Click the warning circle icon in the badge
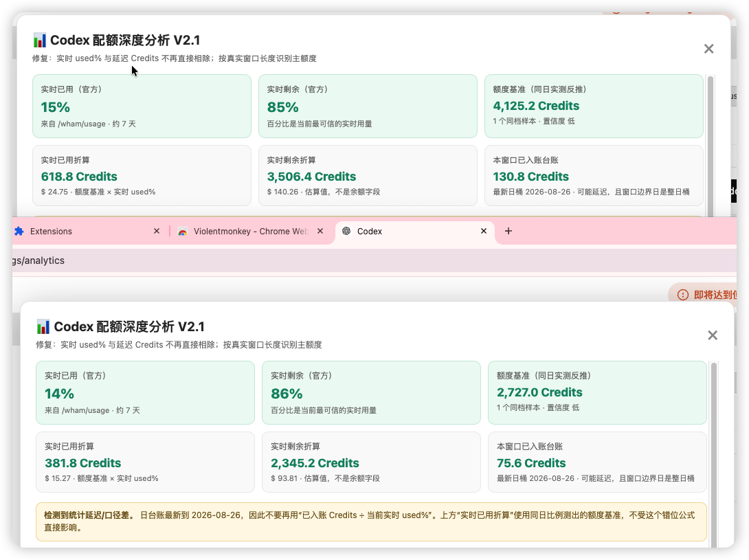 click(x=683, y=295)
